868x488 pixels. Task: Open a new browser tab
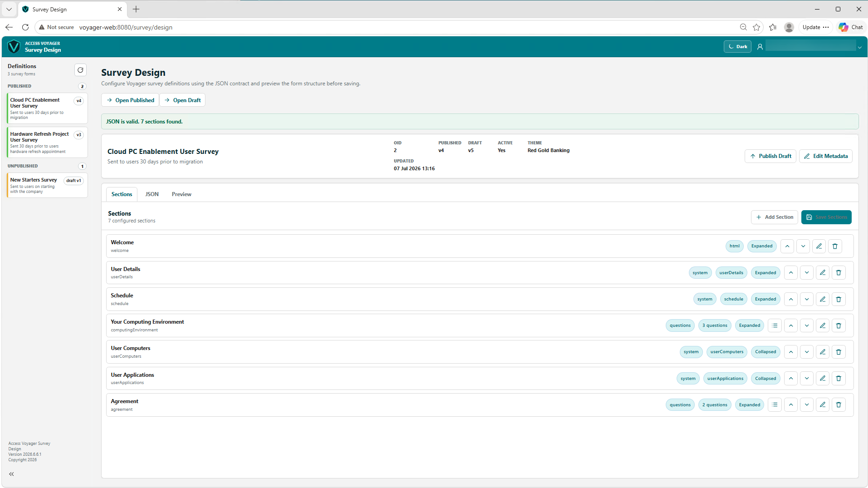(x=136, y=9)
